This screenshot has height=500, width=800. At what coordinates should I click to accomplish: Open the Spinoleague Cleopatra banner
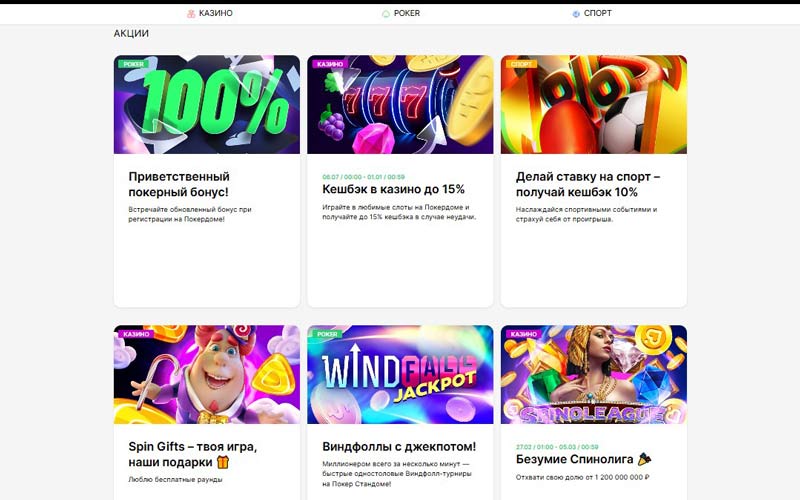[x=593, y=374]
